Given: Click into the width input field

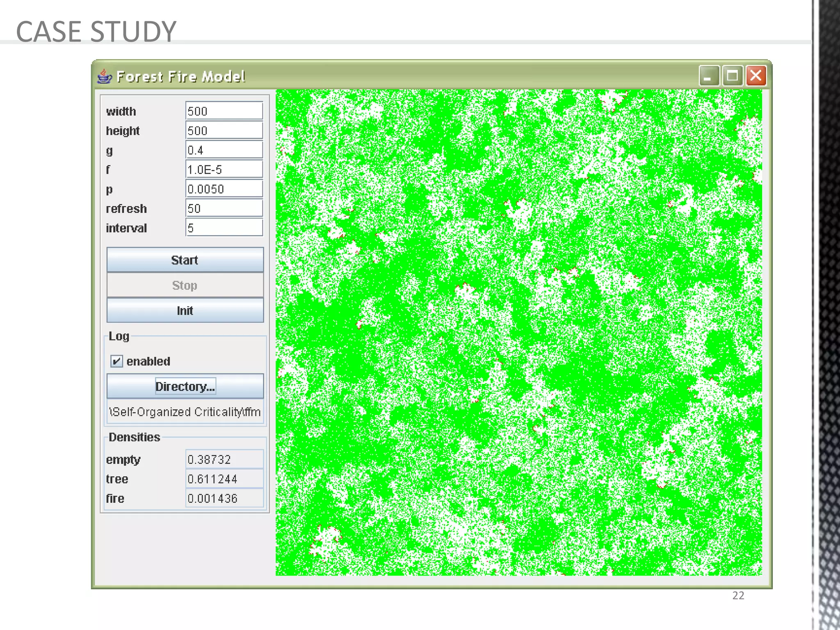Looking at the screenshot, I should (224, 111).
